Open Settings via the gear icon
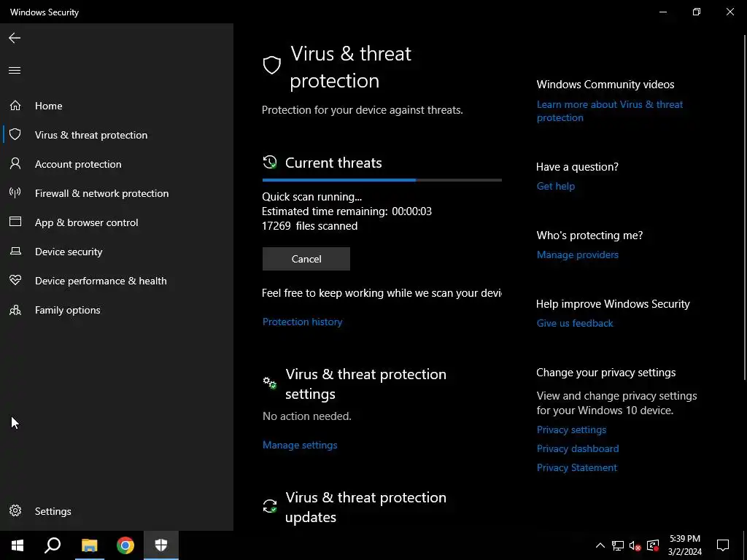The width and height of the screenshot is (747, 560). coord(15,511)
